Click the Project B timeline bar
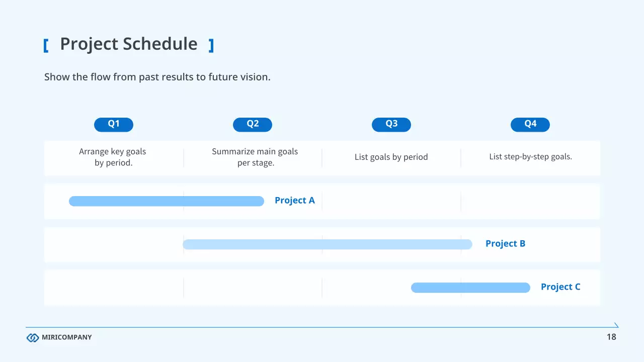 click(327, 244)
